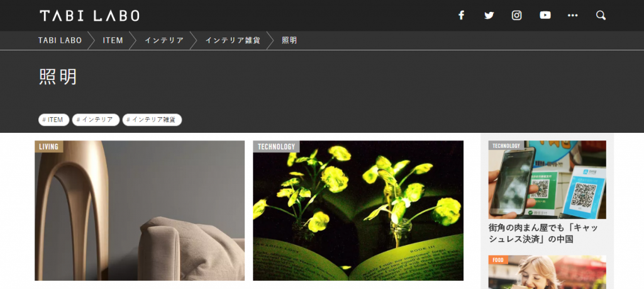
Task: Click the # インテリア雑貨 tag button
Action: pos(152,120)
